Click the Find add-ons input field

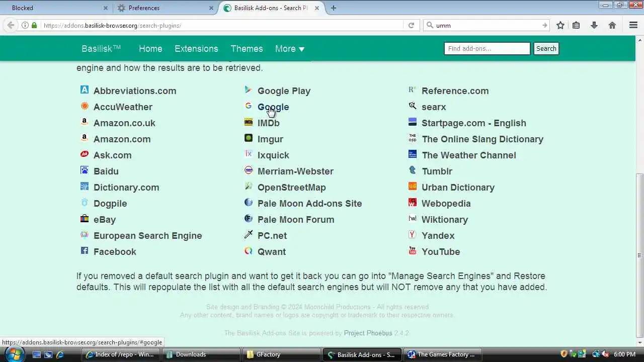click(x=487, y=48)
